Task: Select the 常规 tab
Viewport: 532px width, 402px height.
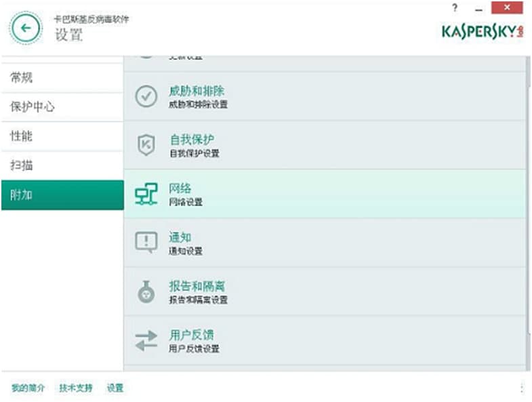Action: coord(62,78)
